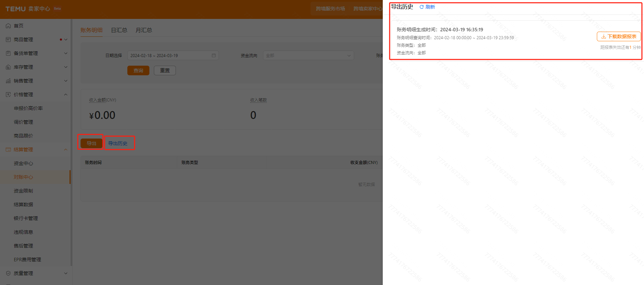The width and height of the screenshot is (644, 285).
Task: Open 资金中心 in sidebar
Action: point(23,163)
